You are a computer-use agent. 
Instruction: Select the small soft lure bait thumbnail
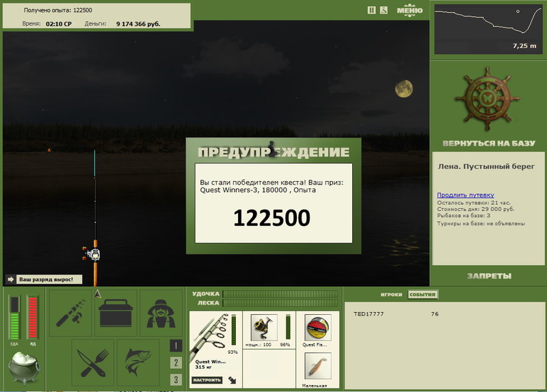click(x=317, y=366)
